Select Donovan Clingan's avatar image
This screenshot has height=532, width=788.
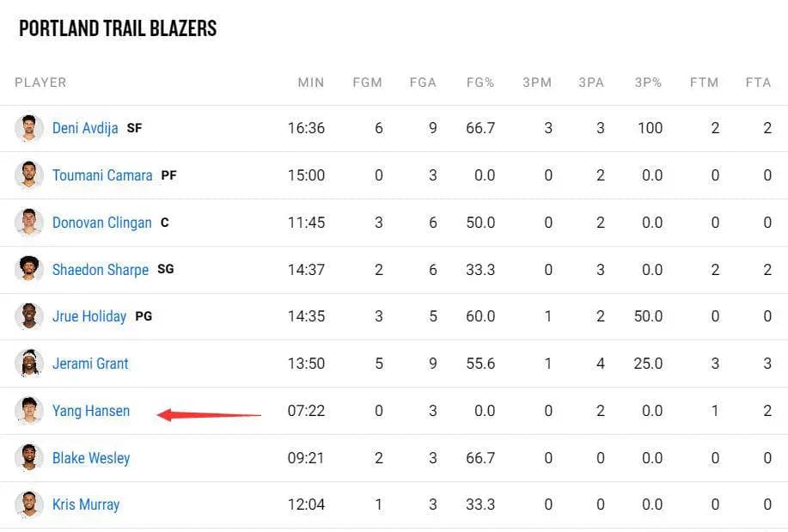point(29,223)
